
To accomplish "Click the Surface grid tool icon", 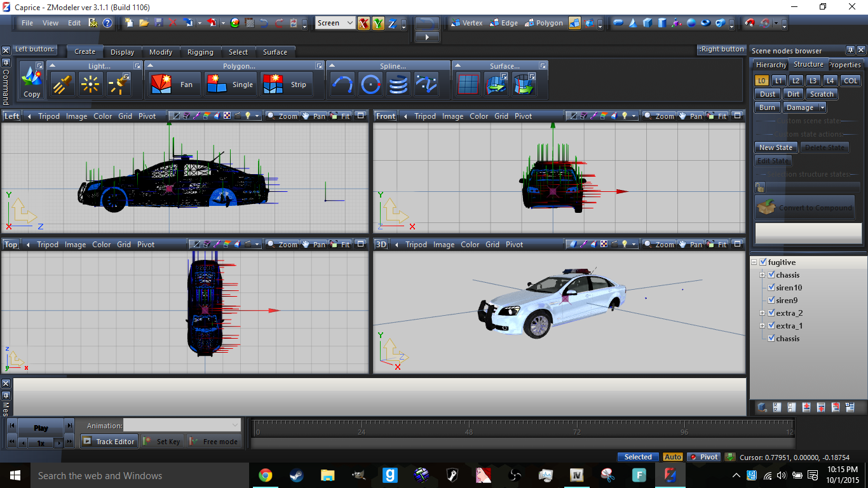I will coord(468,85).
